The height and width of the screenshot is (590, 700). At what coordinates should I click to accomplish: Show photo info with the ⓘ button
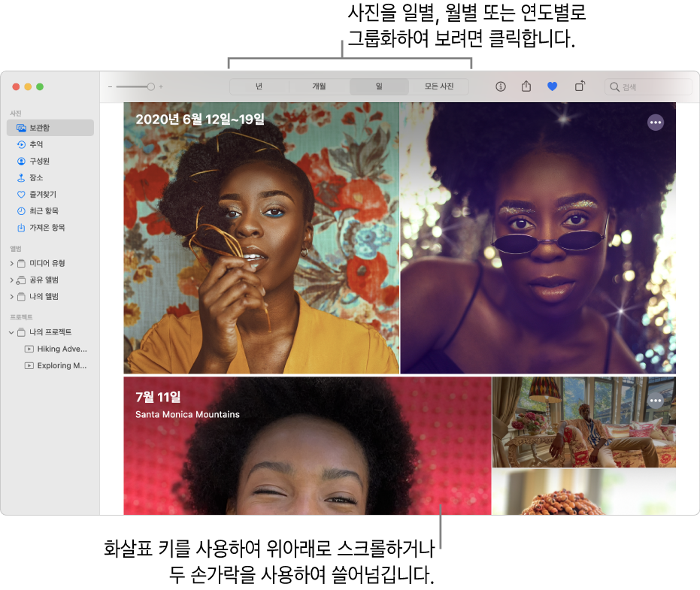(x=501, y=86)
